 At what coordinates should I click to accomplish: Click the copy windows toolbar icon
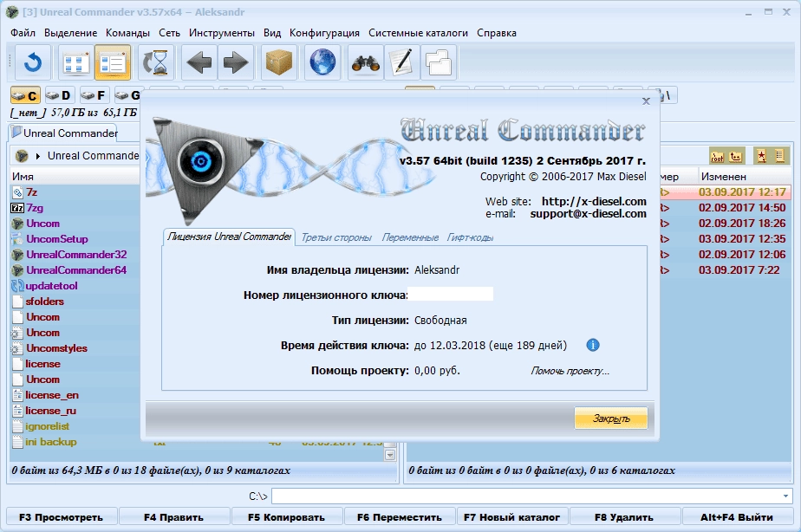439,62
